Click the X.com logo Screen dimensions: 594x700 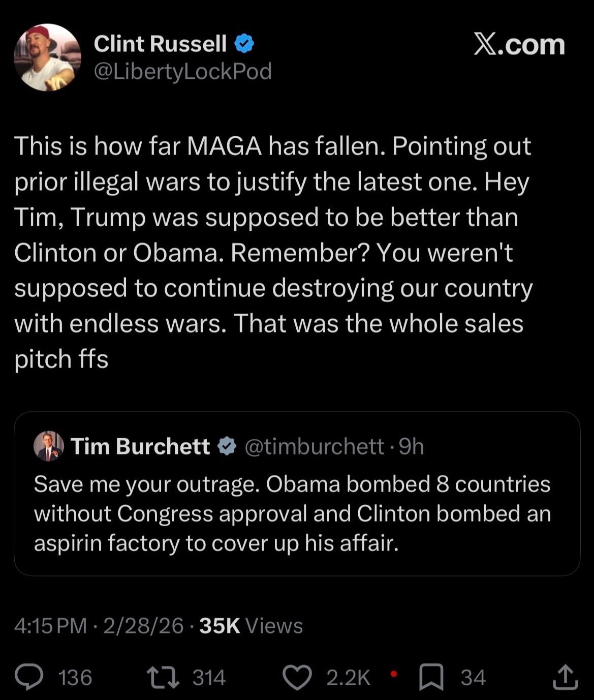(x=519, y=45)
